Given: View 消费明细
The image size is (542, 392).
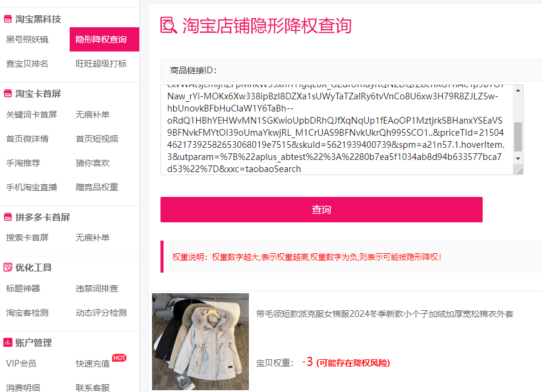Looking at the screenshot, I should tap(23, 388).
